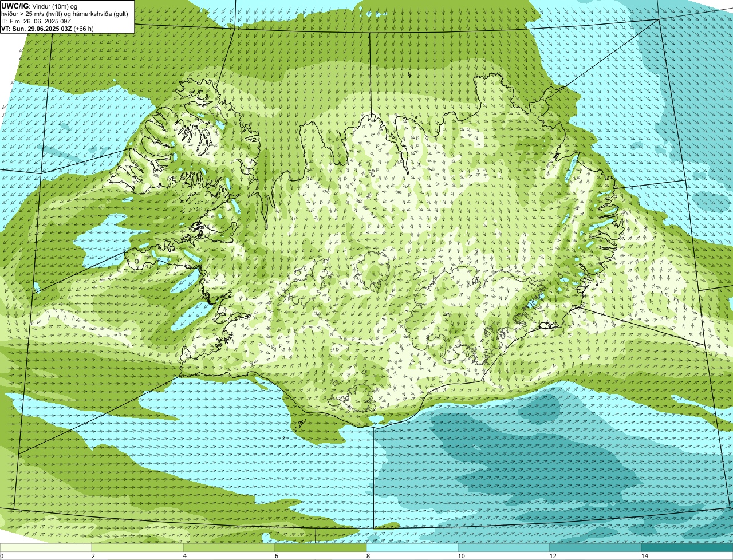Click the '2' label on the color scale
This screenshot has width=733, height=560.
[93, 556]
